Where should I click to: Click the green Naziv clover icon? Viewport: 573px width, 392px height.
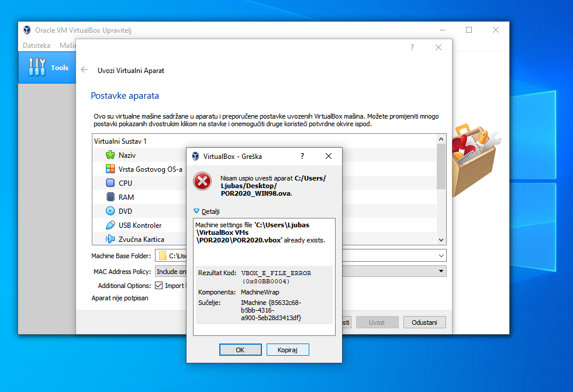[110, 155]
